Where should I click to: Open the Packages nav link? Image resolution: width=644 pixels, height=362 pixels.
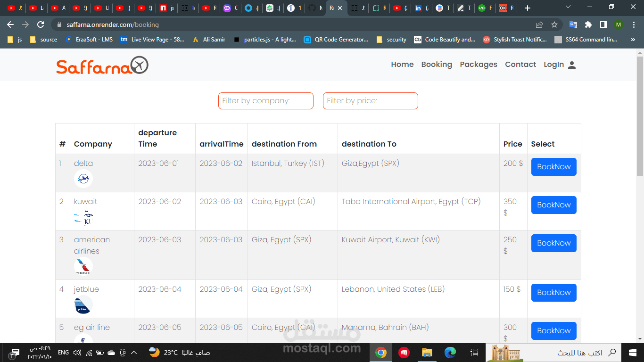coord(479,65)
